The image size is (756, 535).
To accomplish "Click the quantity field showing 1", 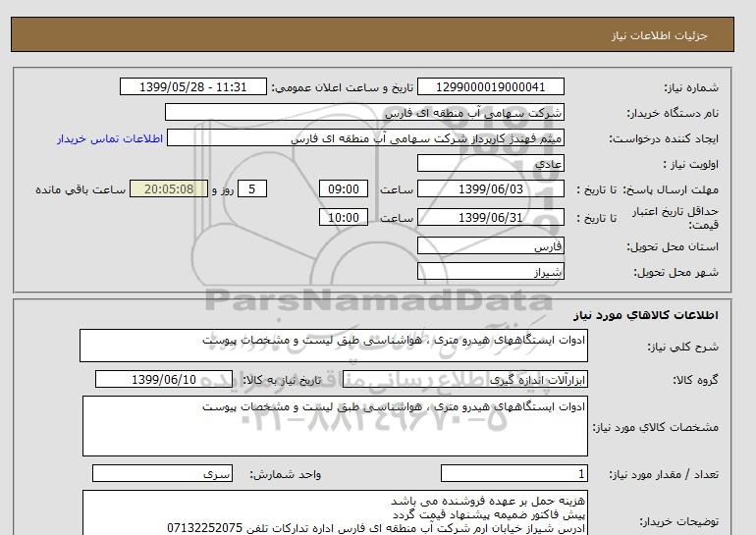I will click(513, 474).
